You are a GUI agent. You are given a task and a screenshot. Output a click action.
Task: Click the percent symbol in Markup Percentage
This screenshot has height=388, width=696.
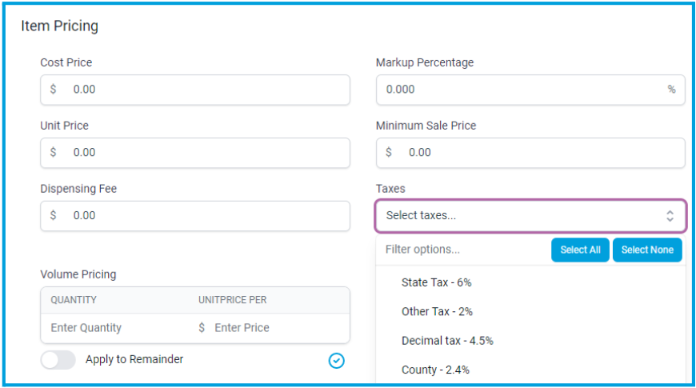[672, 89]
